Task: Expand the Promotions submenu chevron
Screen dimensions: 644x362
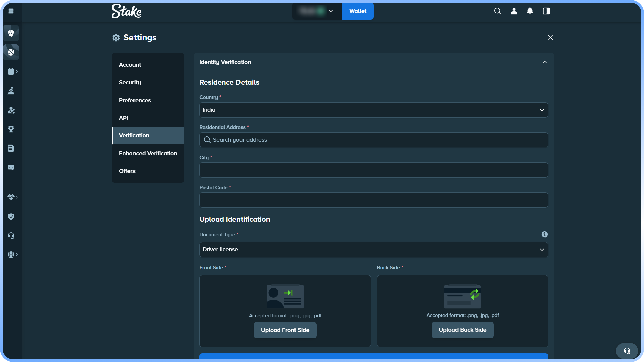Action: (17, 71)
